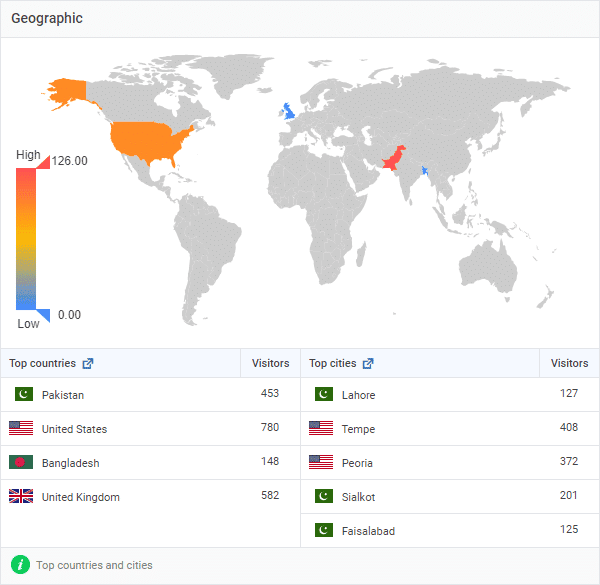Click the Pakistan flag next to Lahore
This screenshot has width=600, height=585.
[324, 394]
